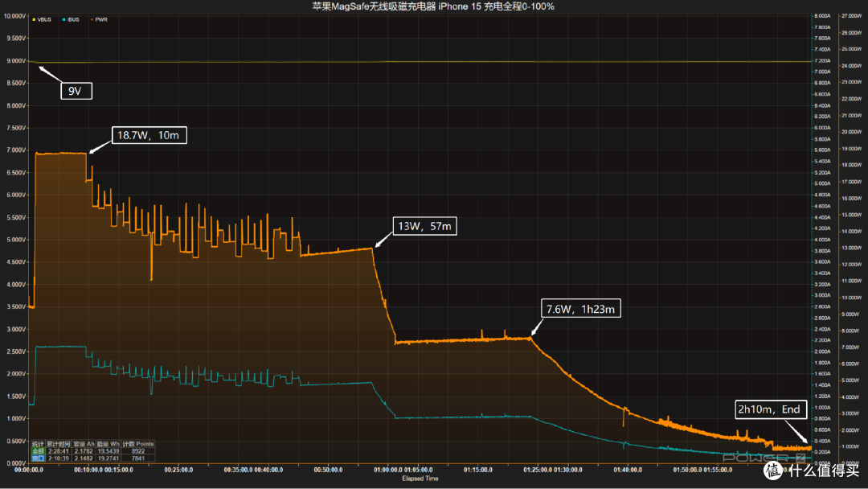Click the chart title about MagSafe iPhone 15
Viewport: 868px width, 489px height.
(433, 6)
